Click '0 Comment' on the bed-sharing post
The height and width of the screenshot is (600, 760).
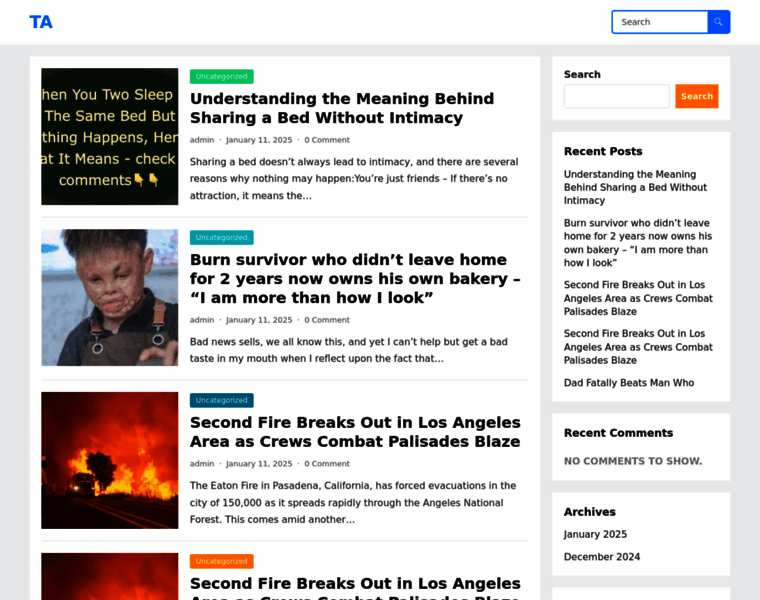(x=327, y=140)
